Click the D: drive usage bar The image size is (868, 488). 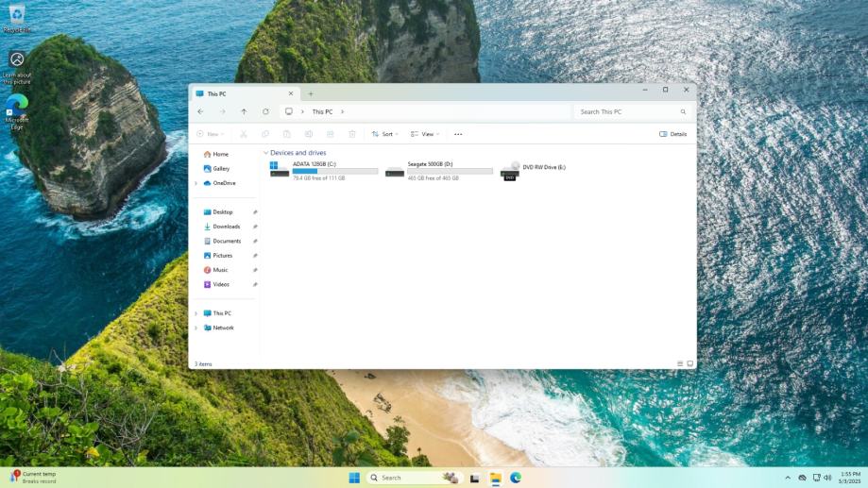click(x=450, y=172)
